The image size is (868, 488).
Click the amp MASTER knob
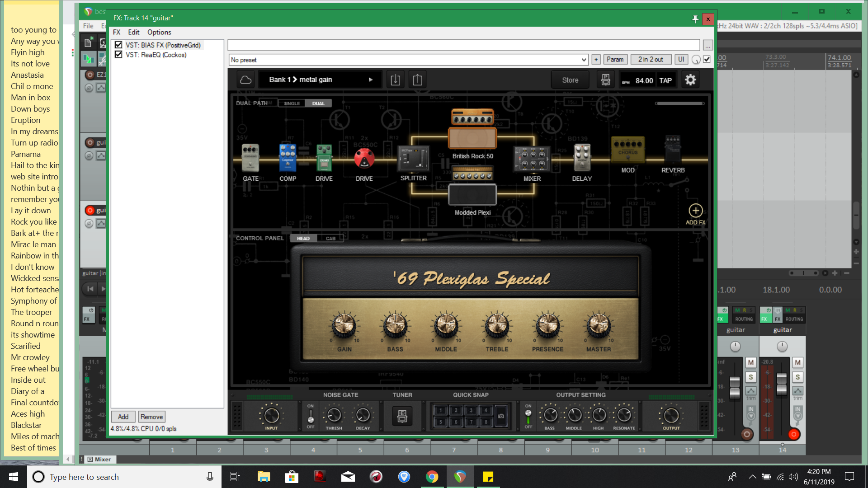click(x=599, y=325)
